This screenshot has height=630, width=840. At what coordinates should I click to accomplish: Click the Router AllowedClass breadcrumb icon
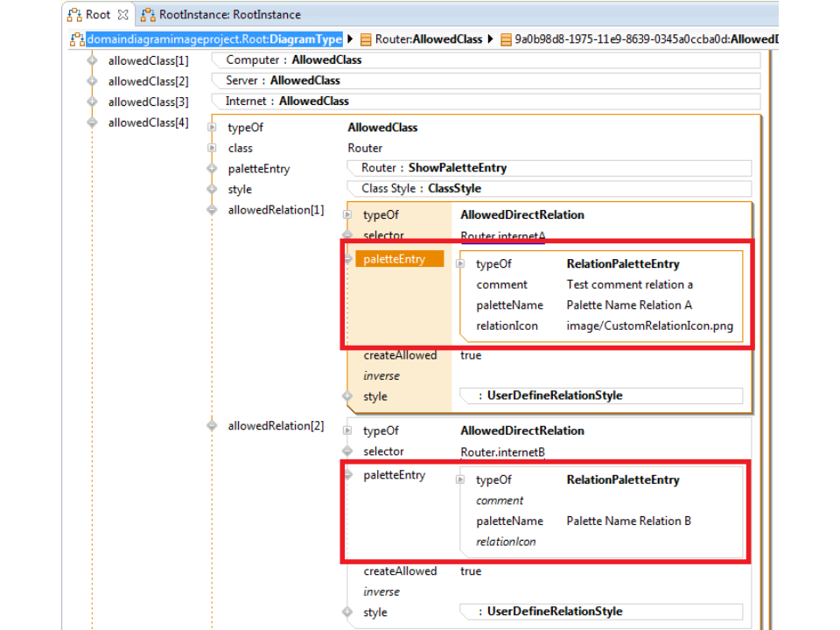click(366, 39)
